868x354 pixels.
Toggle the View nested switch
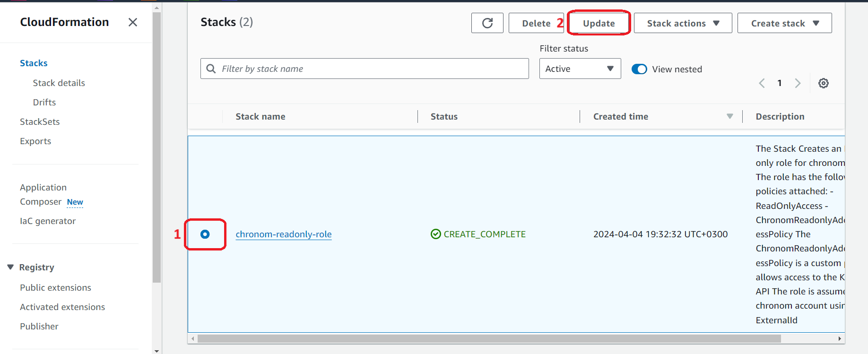(639, 69)
